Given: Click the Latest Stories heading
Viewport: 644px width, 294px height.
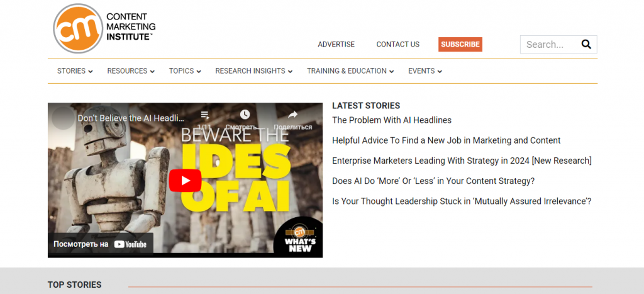Looking at the screenshot, I should tap(366, 106).
